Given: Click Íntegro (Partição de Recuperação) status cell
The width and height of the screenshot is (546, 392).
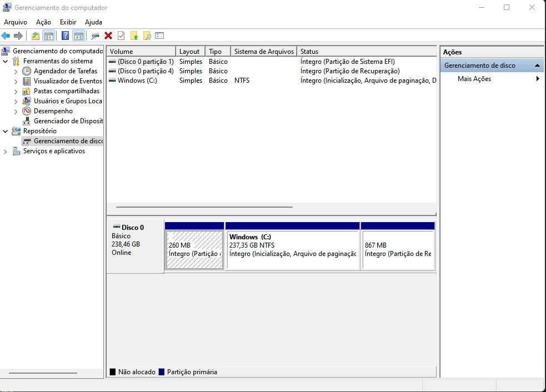Looking at the screenshot, I should (350, 71).
